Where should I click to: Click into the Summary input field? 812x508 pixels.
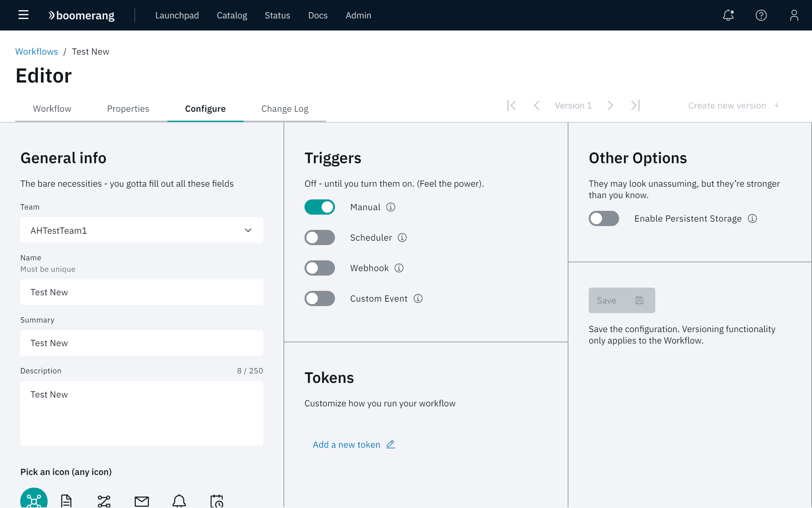coord(141,343)
